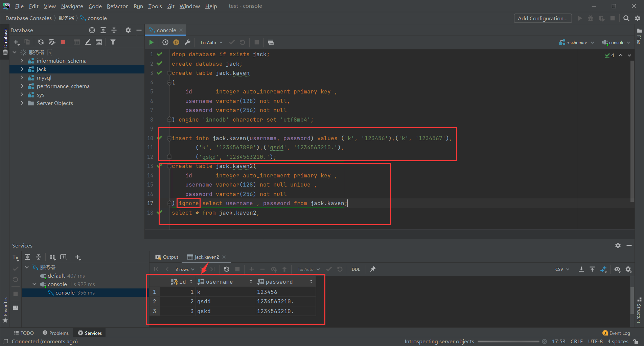Click the DDL button in results toolbar
Image resolution: width=644 pixels, height=346 pixels.
tap(356, 269)
